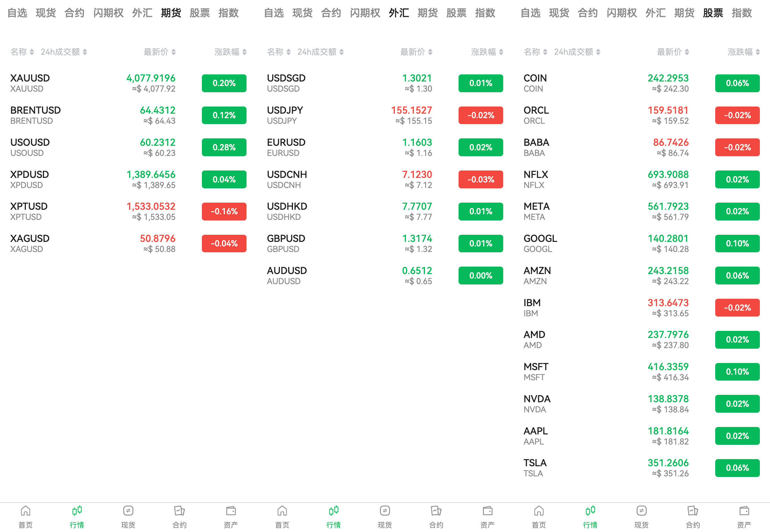Open contracts via the 合约 icon in left panel nav
The height and width of the screenshot is (532, 770).
coord(180,515)
